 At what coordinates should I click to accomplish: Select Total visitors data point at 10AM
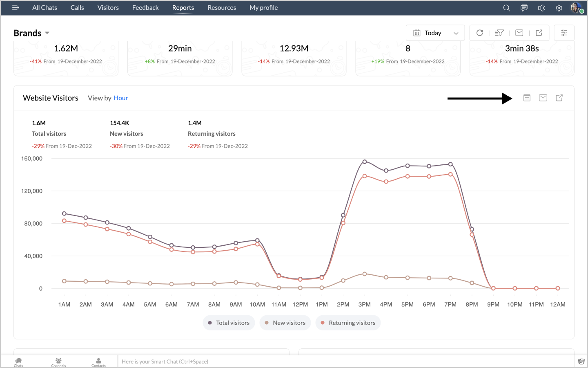click(x=257, y=240)
